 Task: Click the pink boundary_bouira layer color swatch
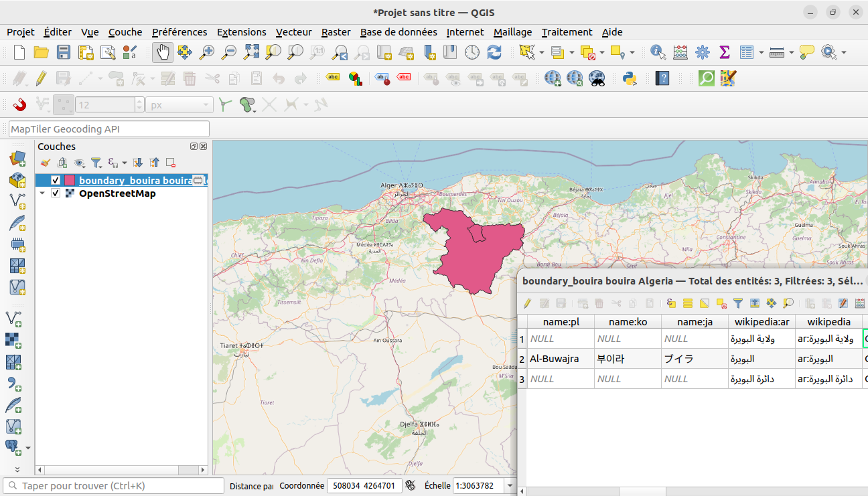[70, 180]
